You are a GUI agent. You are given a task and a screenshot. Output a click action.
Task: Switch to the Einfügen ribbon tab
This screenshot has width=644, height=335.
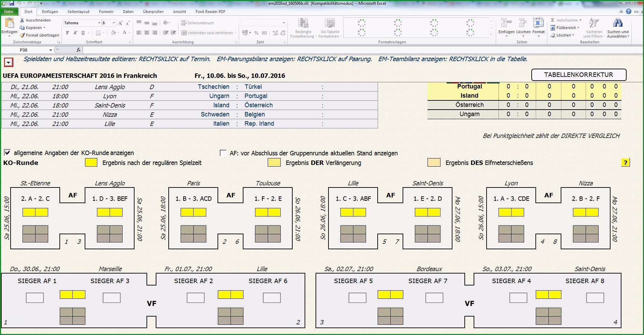click(x=50, y=12)
